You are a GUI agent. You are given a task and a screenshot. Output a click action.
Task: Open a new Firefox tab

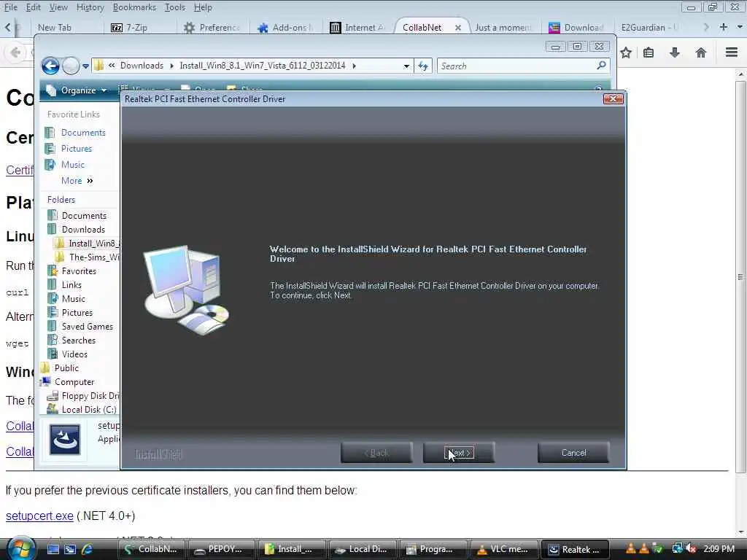pos(723,27)
